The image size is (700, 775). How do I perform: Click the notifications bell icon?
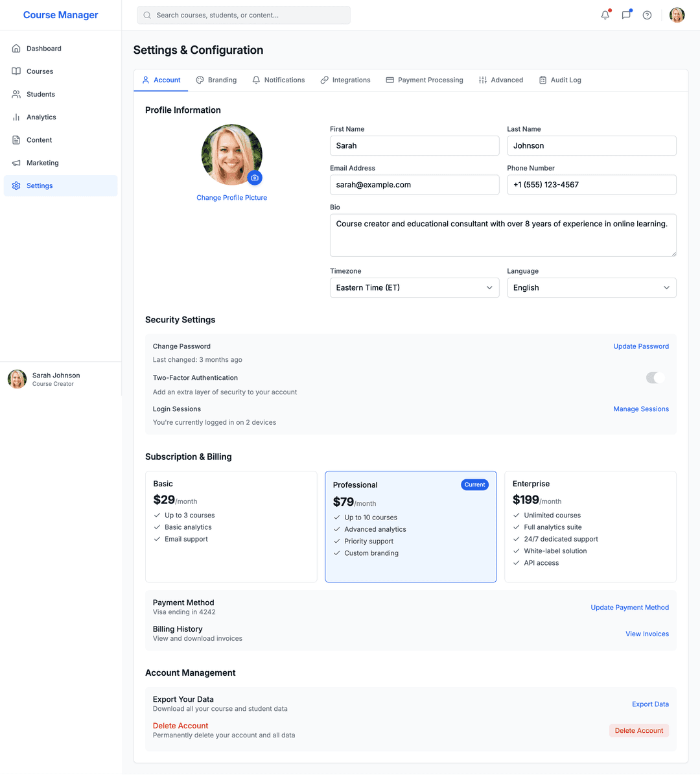click(605, 15)
